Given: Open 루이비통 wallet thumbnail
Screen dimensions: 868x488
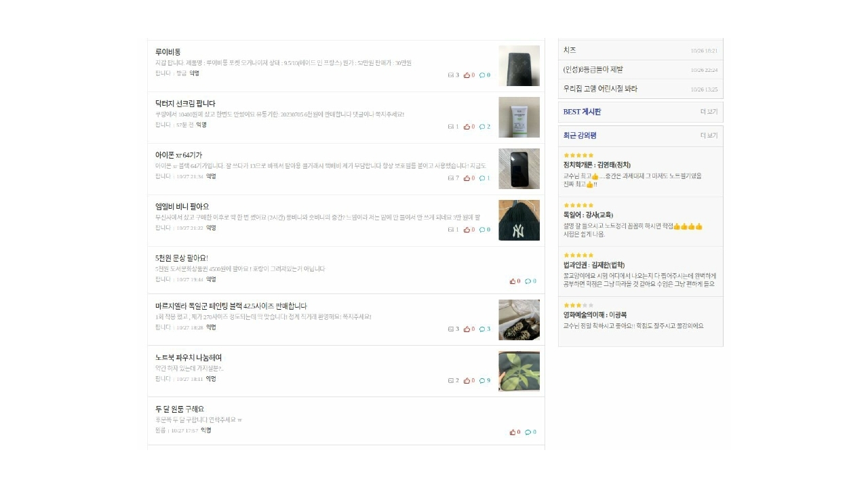Looking at the screenshot, I should tap(519, 66).
